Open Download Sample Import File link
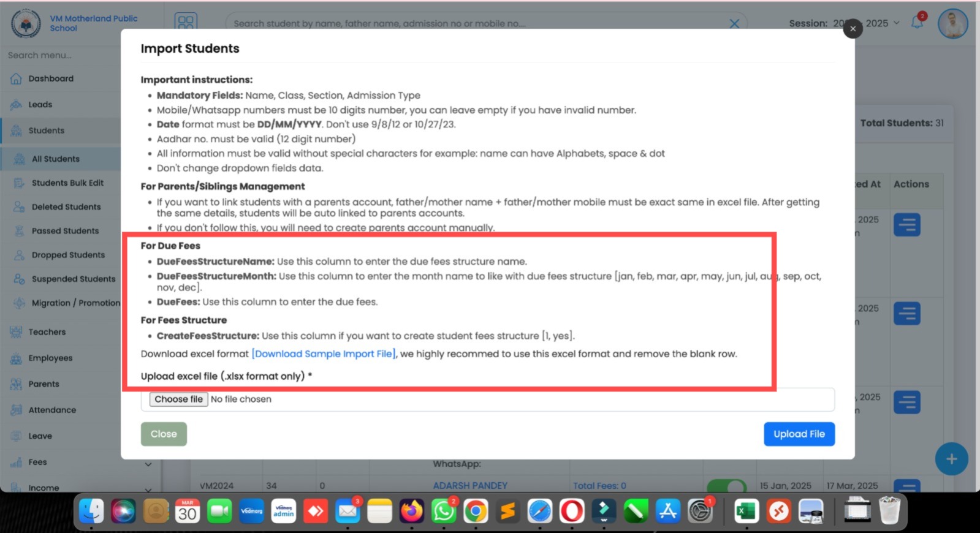Viewport: 980px width, 533px height. coord(324,353)
